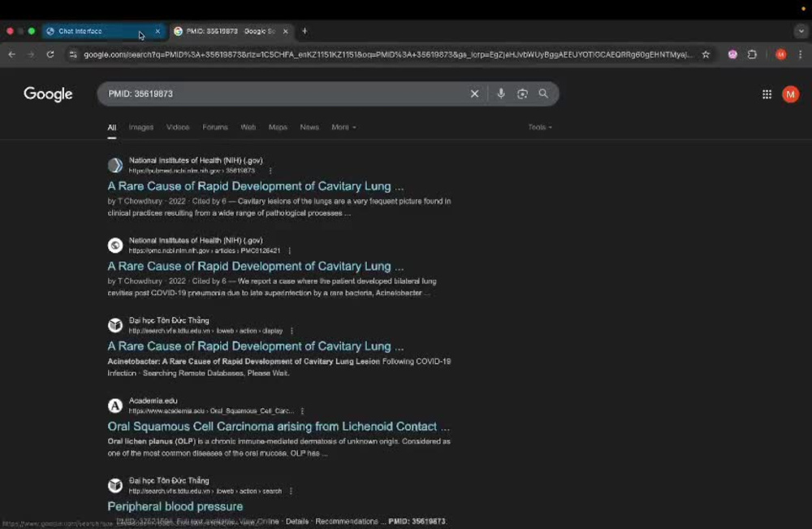Open the Google account avatar M
This screenshot has height=529, width=812.
point(790,94)
